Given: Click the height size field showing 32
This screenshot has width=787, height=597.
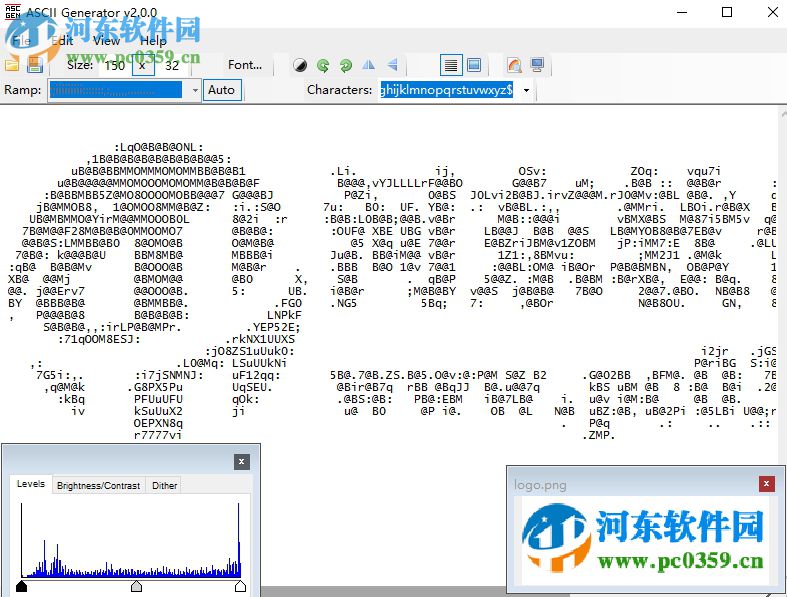Looking at the screenshot, I should (x=172, y=65).
